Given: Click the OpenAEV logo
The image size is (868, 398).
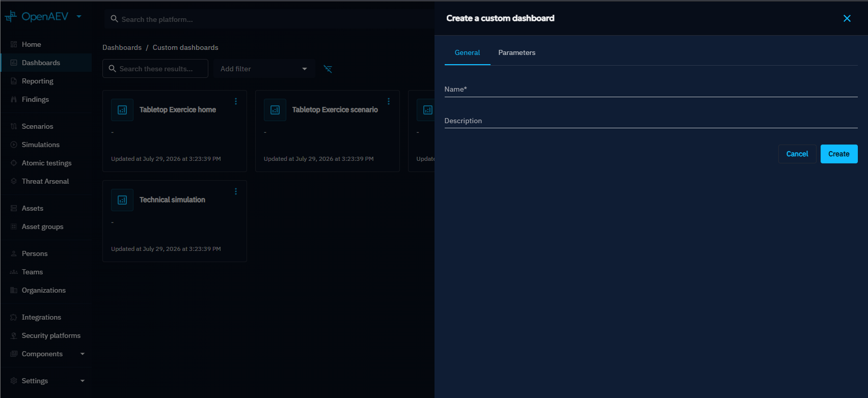Looking at the screenshot, I should pyautogui.click(x=37, y=17).
